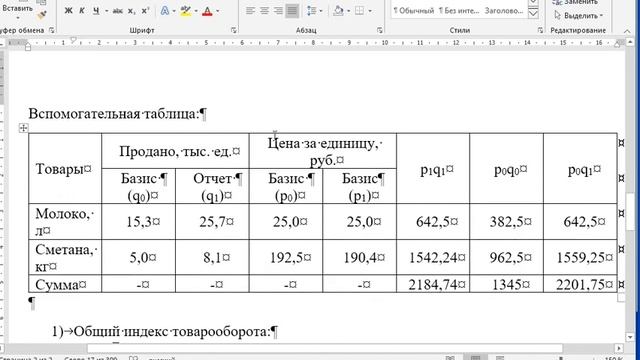Toggle underline formatting (Ч)
Screen dimensions: 640x360
tap(96, 11)
